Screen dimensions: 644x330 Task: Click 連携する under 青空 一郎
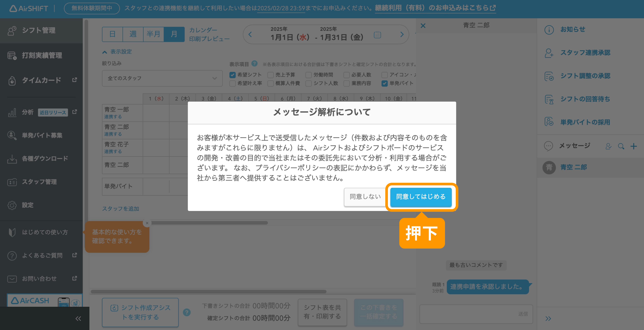113,117
